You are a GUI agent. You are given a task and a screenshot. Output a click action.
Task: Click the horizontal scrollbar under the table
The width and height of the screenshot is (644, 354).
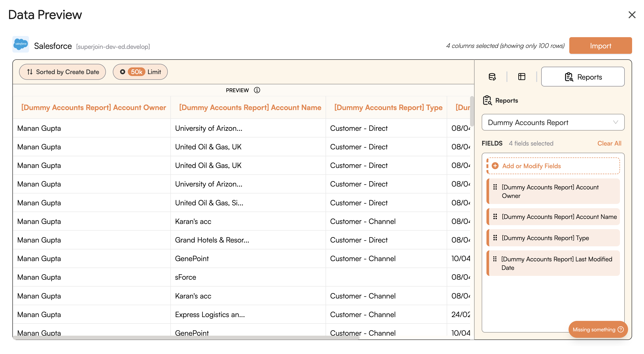(186, 338)
